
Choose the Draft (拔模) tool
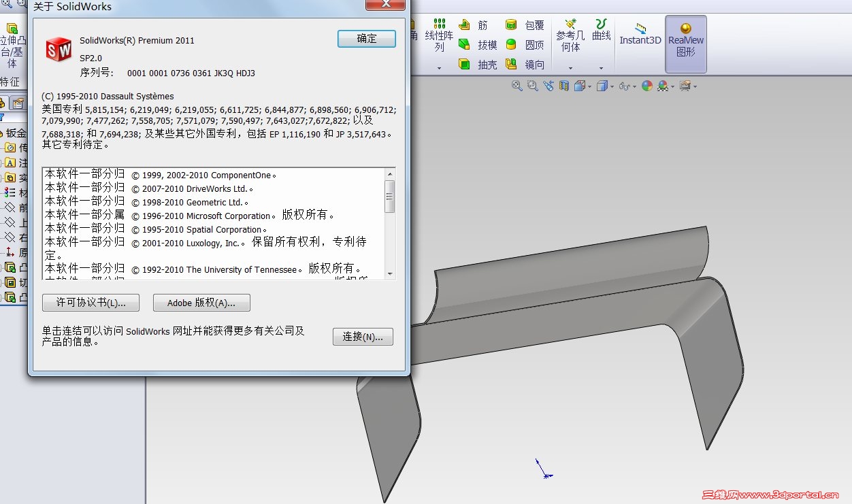pos(478,45)
